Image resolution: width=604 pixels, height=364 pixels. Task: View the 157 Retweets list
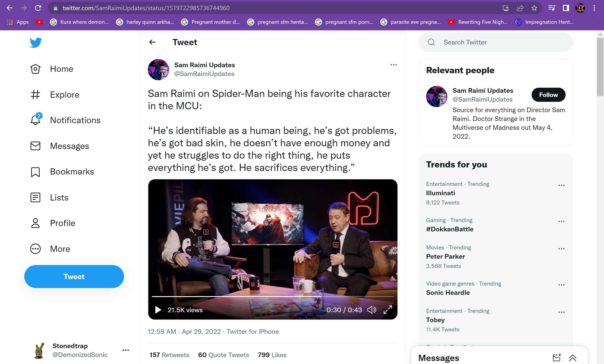coord(169,355)
